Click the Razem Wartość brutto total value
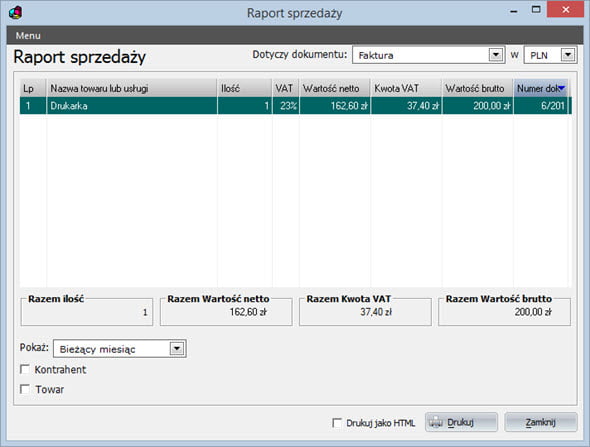The height and width of the screenshot is (447, 590). pyautogui.click(x=533, y=312)
